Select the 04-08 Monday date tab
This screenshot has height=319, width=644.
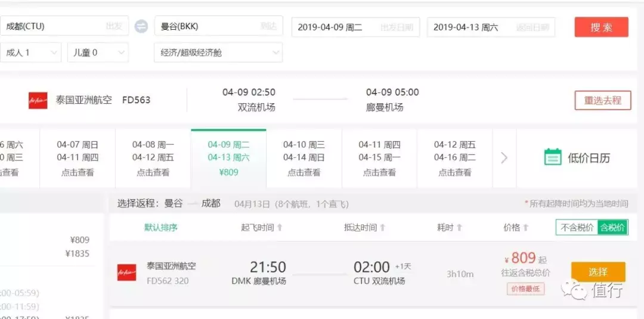[x=153, y=158]
